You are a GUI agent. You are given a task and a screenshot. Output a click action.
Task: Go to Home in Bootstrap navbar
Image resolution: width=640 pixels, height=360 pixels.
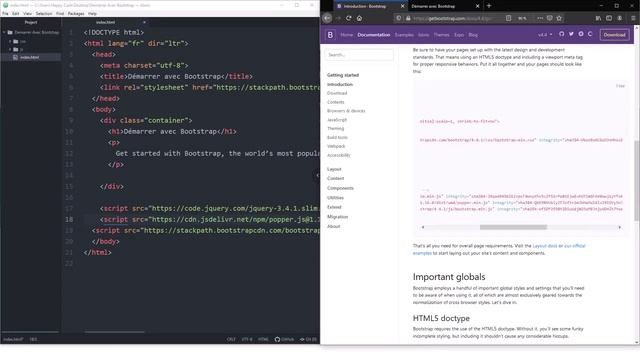click(347, 35)
